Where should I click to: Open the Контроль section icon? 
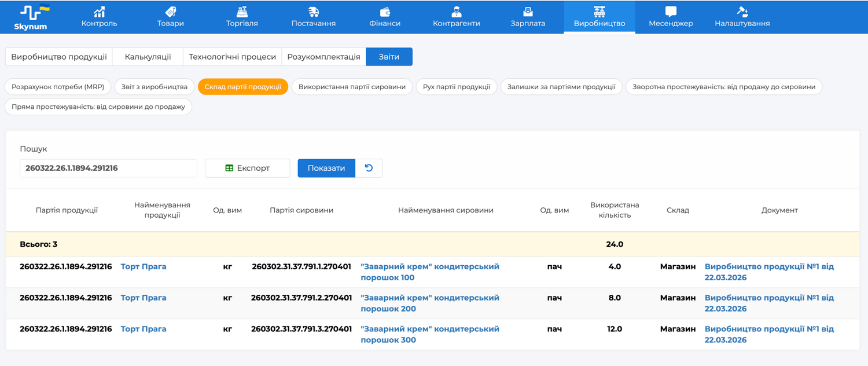(99, 12)
